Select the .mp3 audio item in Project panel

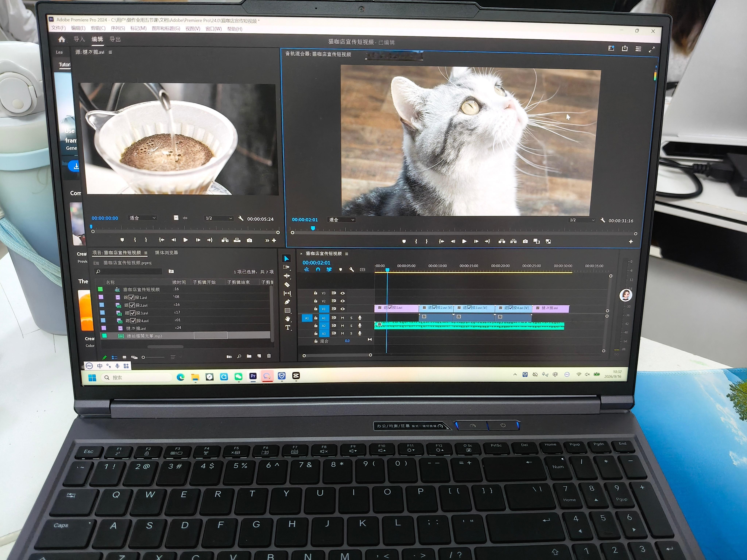(185, 336)
